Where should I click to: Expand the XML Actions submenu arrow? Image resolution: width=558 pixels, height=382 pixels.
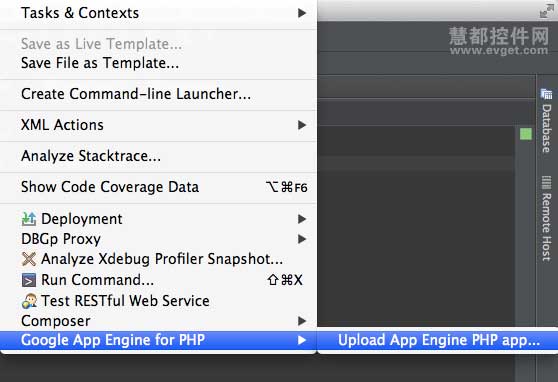pos(302,125)
